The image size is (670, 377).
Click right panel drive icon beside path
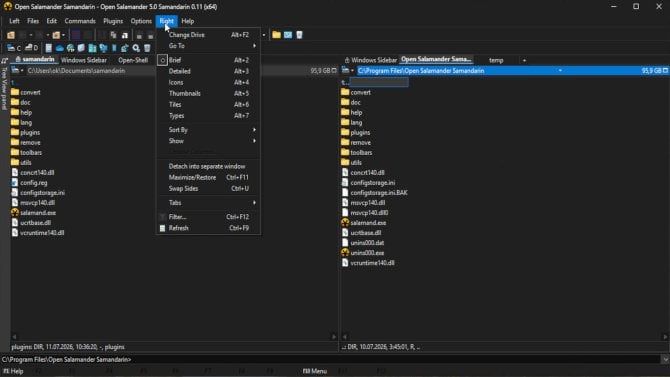(345, 71)
